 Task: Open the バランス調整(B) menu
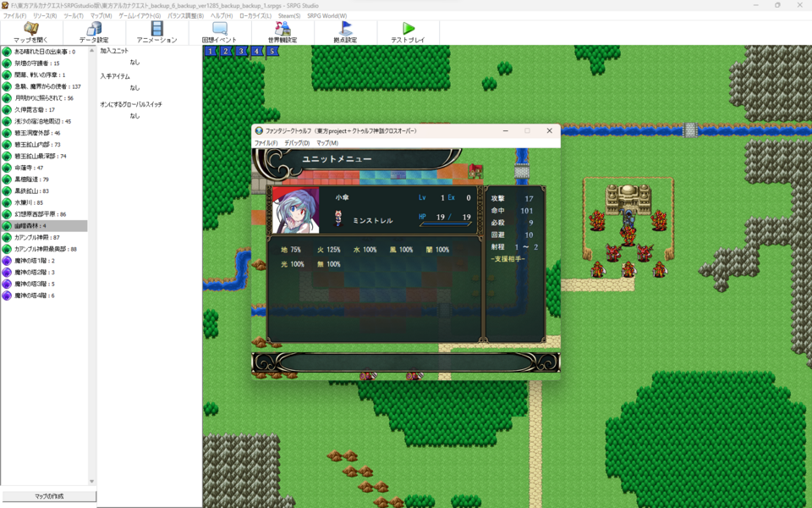pos(185,15)
